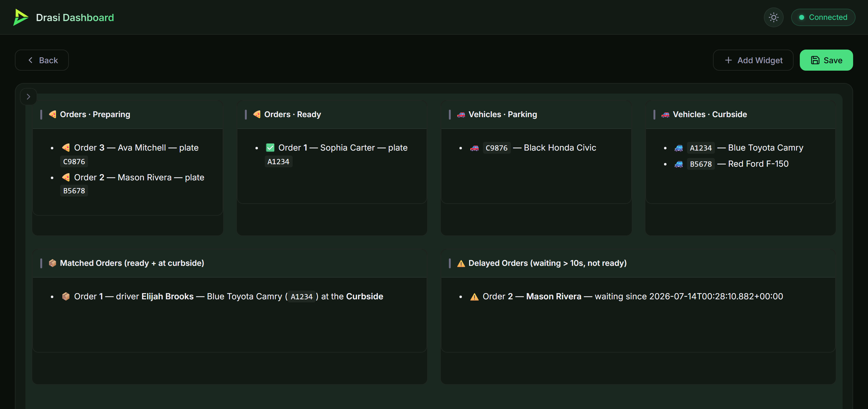This screenshot has height=409, width=868.
Task: Click the 'Drasi Dashboard' title text
Action: (75, 17)
